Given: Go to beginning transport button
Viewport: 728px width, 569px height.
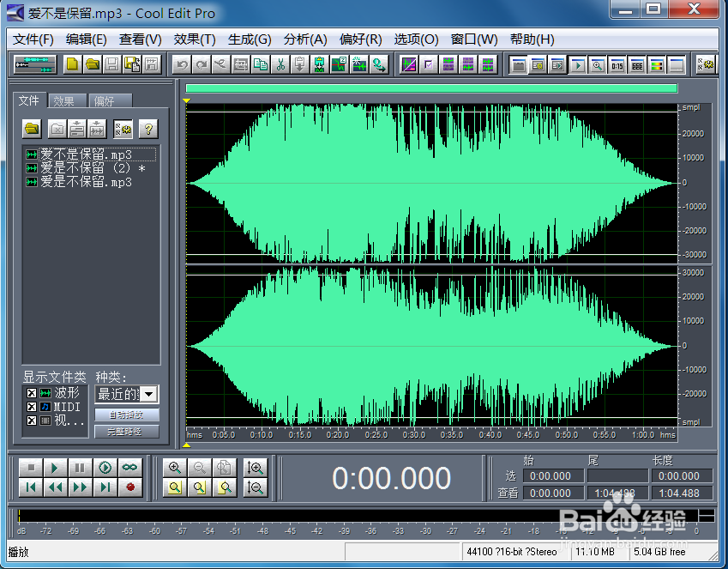Looking at the screenshot, I should (31, 487).
